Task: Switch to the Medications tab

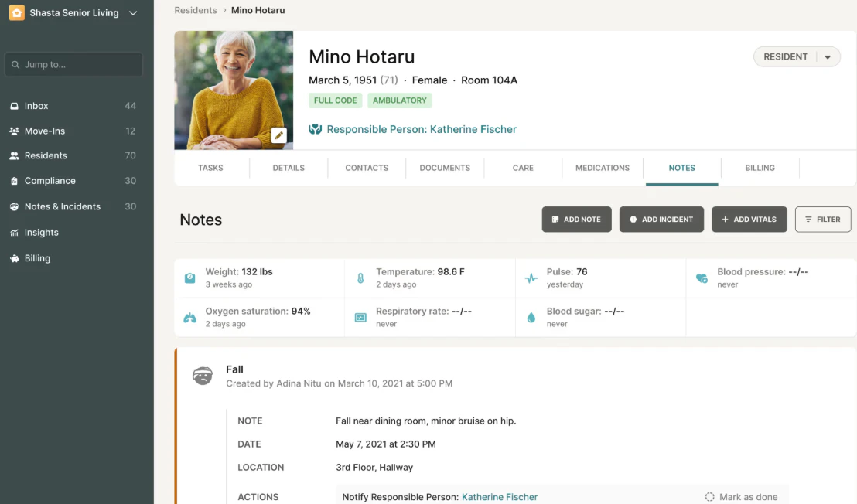Action: click(602, 168)
